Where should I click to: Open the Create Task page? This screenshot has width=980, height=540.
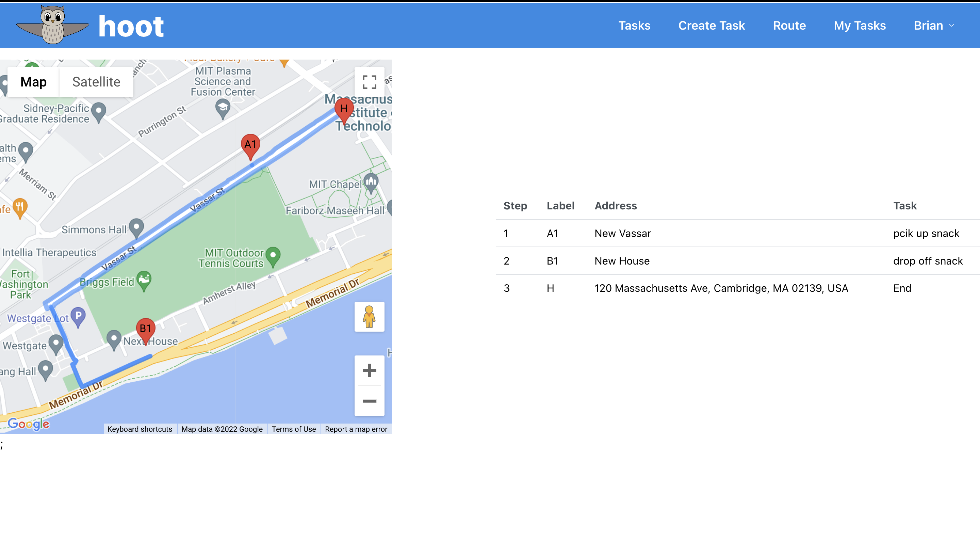pyautogui.click(x=712, y=26)
